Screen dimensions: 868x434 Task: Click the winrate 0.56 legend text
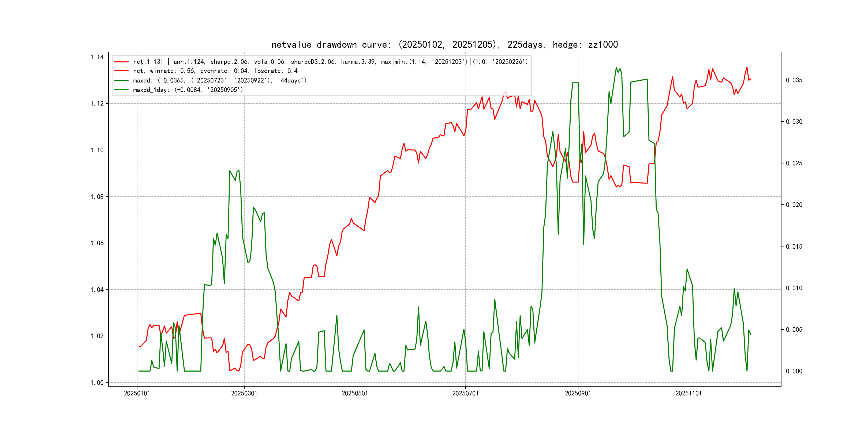[215, 71]
